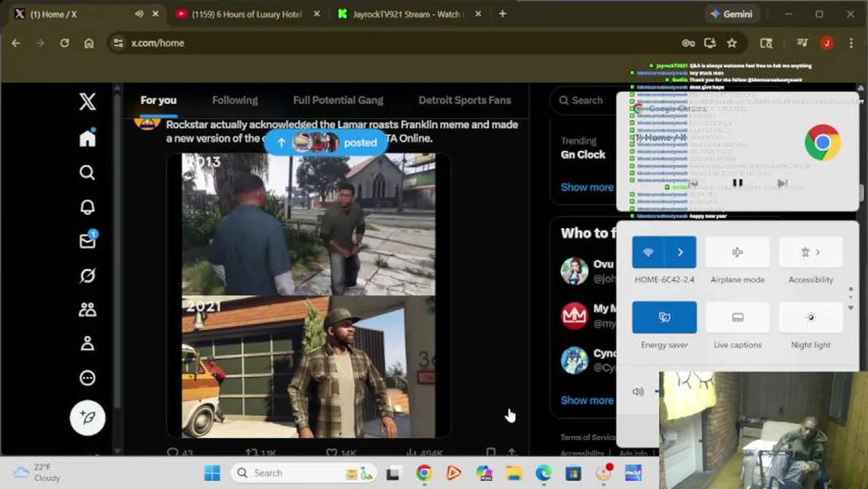Click the site info icon beside x.com/home
The height and width of the screenshot is (489, 868).
pos(118,43)
